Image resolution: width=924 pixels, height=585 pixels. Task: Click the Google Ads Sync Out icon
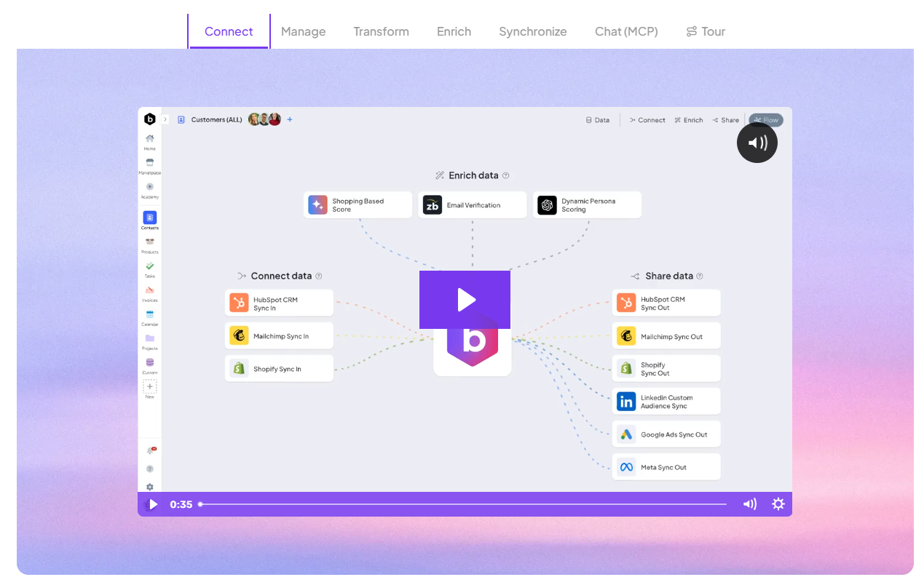click(626, 434)
